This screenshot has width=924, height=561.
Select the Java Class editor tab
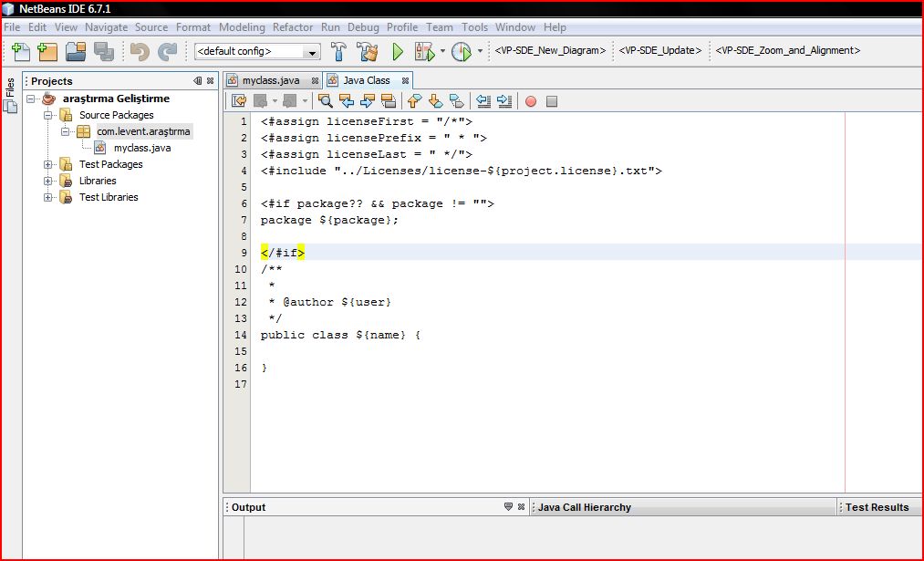[x=367, y=81]
